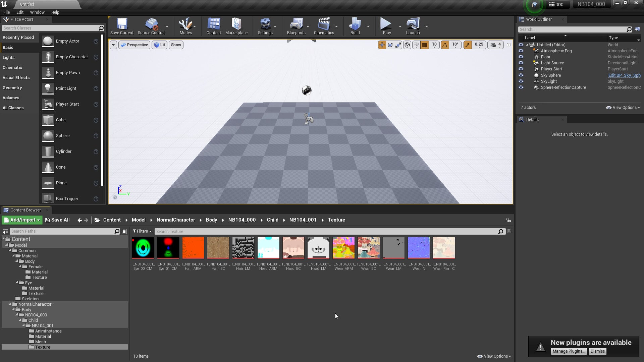
Task: Click the Search Texture input field
Action: pos(327,231)
